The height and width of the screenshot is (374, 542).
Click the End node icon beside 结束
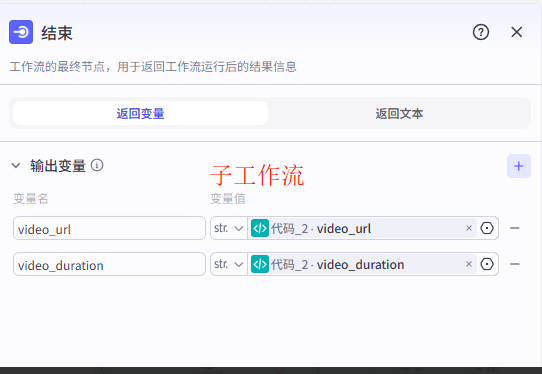click(21, 32)
